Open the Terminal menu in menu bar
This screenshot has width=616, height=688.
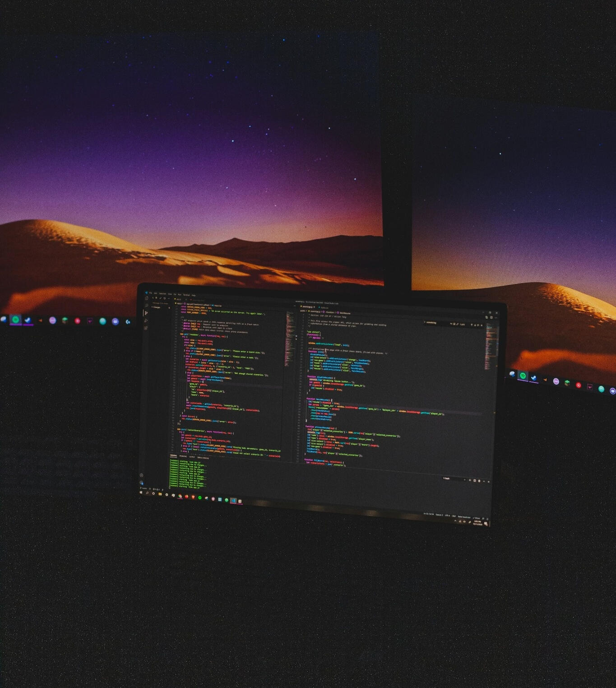[x=186, y=295]
